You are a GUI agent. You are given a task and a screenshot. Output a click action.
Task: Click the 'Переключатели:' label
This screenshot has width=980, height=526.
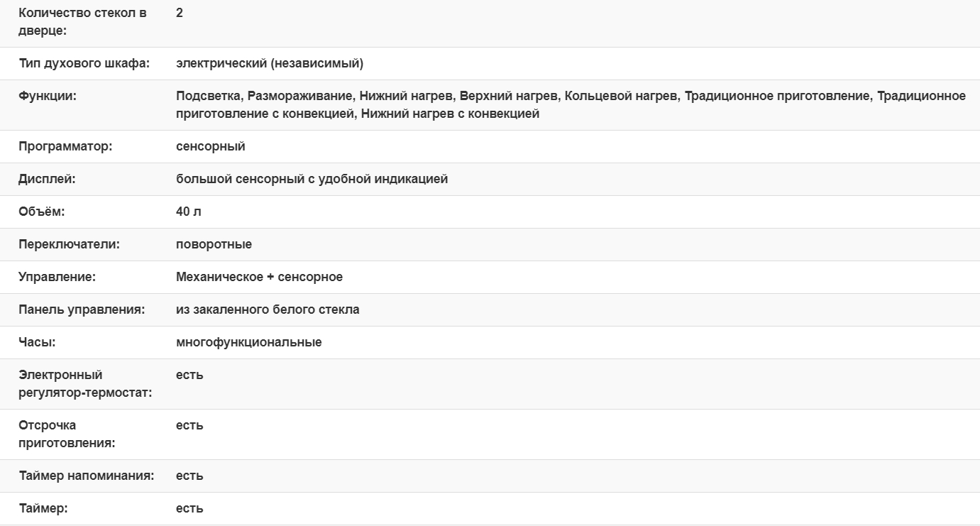click(x=69, y=244)
